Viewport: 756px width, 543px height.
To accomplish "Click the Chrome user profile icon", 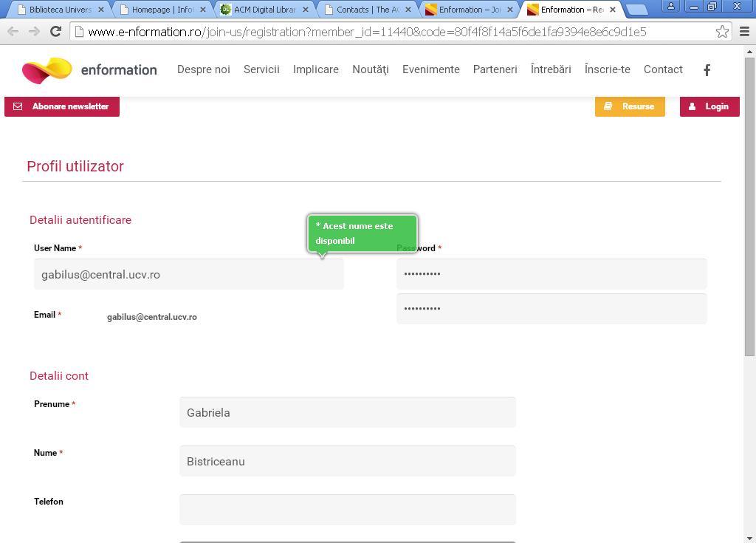I will 671,6.
